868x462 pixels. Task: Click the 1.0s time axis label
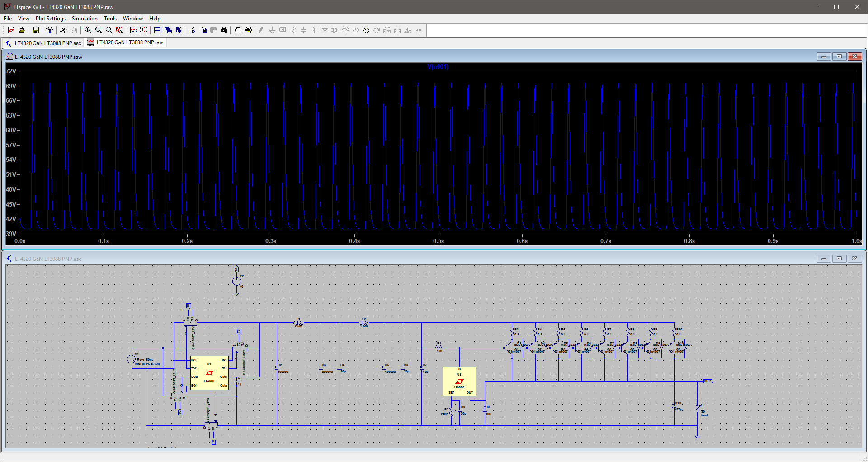(x=856, y=241)
